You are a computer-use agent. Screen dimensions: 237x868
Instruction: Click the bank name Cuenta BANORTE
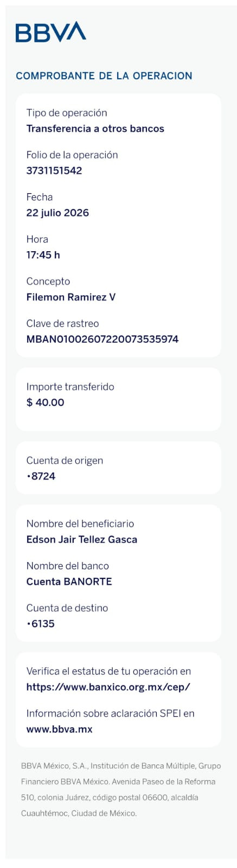[x=69, y=581]
